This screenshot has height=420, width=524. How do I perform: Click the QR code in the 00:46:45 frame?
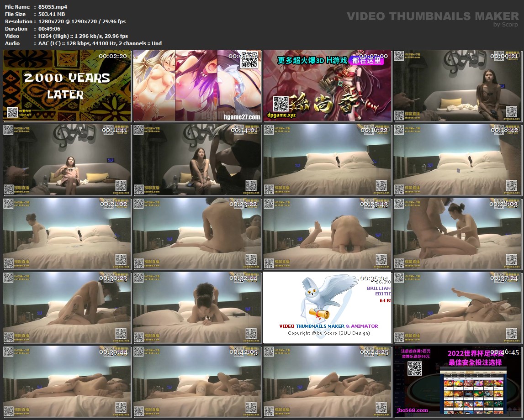click(x=415, y=368)
